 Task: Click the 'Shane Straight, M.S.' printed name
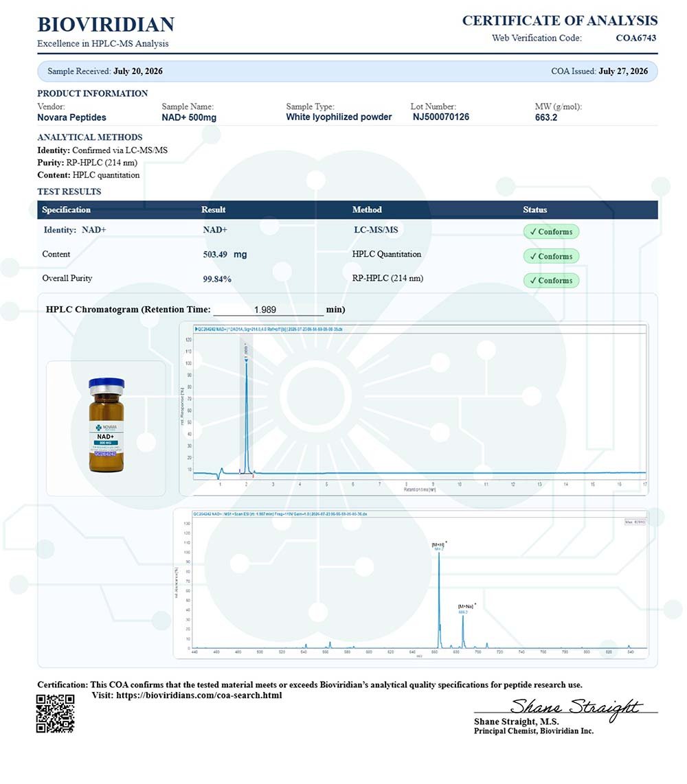coord(517,722)
